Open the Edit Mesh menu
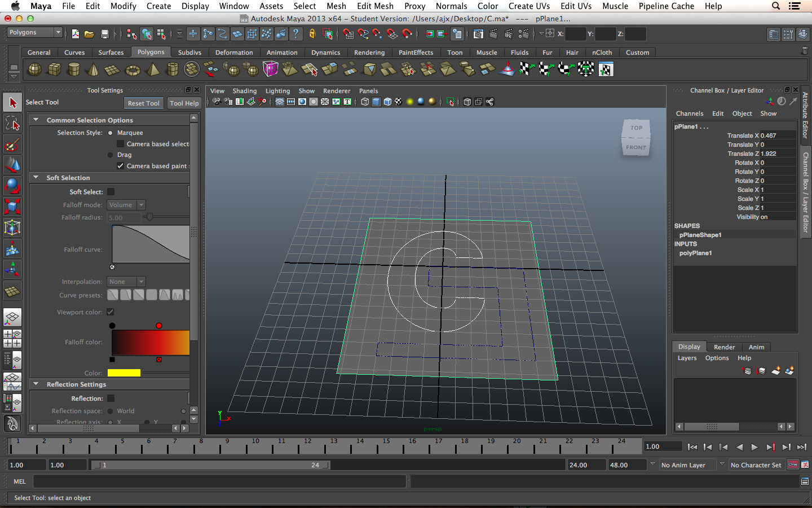The height and width of the screenshot is (508, 812). pos(375,6)
